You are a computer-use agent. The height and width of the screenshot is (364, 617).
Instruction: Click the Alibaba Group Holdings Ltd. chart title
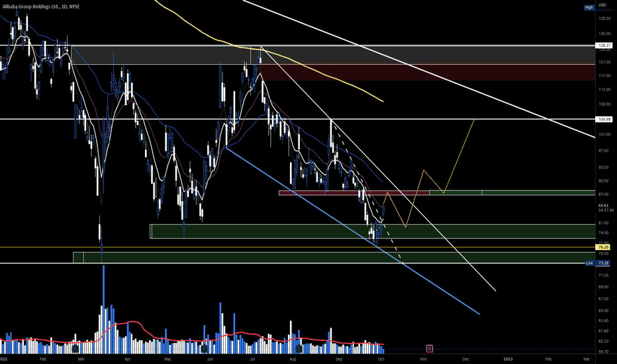41,7
